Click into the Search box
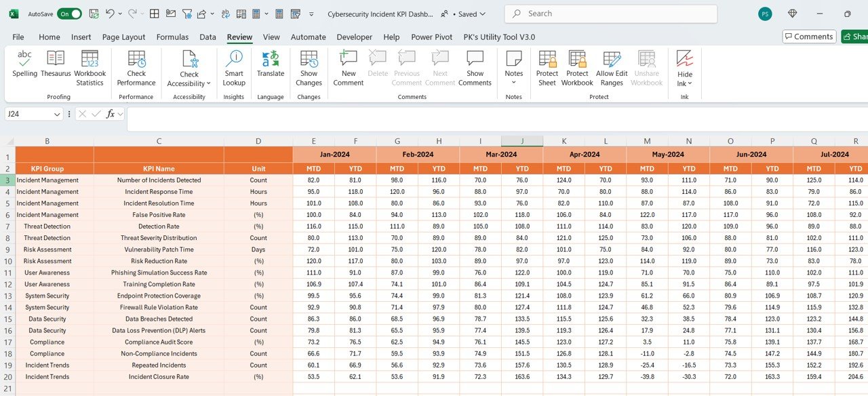This screenshot has height=396, width=868. click(x=611, y=14)
